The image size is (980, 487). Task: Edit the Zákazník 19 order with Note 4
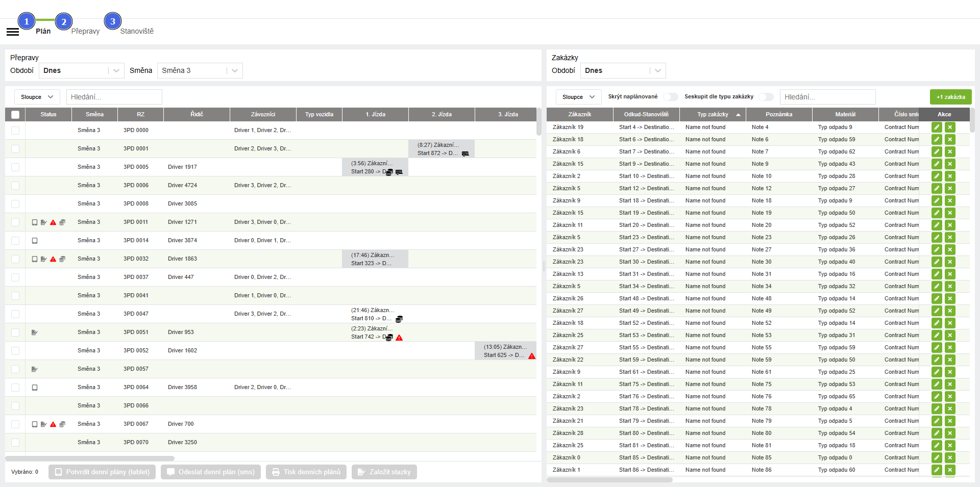point(937,127)
